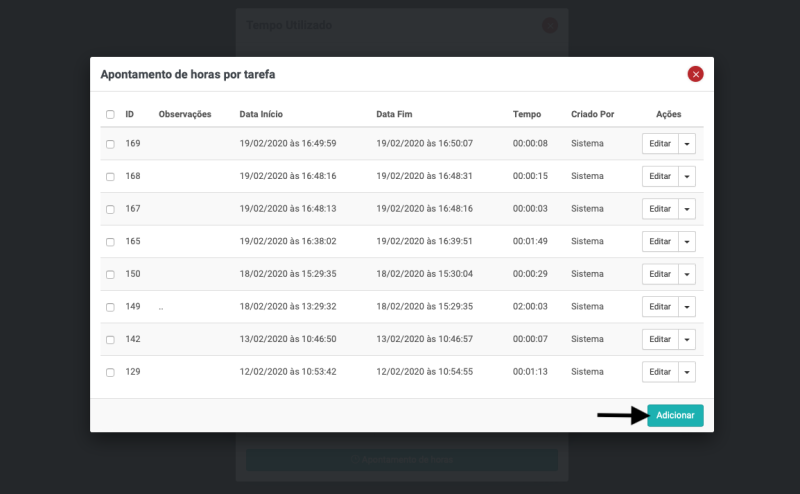Image resolution: width=800 pixels, height=494 pixels.
Task: Tick the checkbox for entry 129
Action: click(x=110, y=372)
